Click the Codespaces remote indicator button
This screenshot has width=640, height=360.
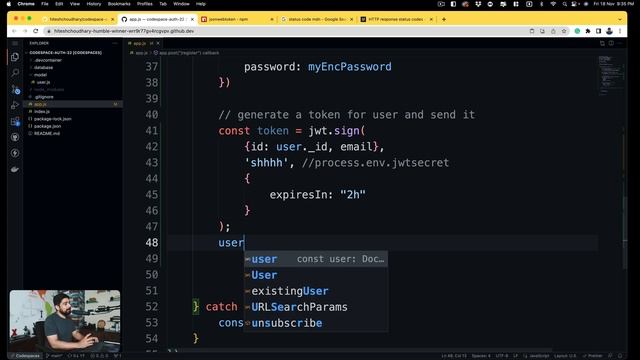tap(25, 356)
